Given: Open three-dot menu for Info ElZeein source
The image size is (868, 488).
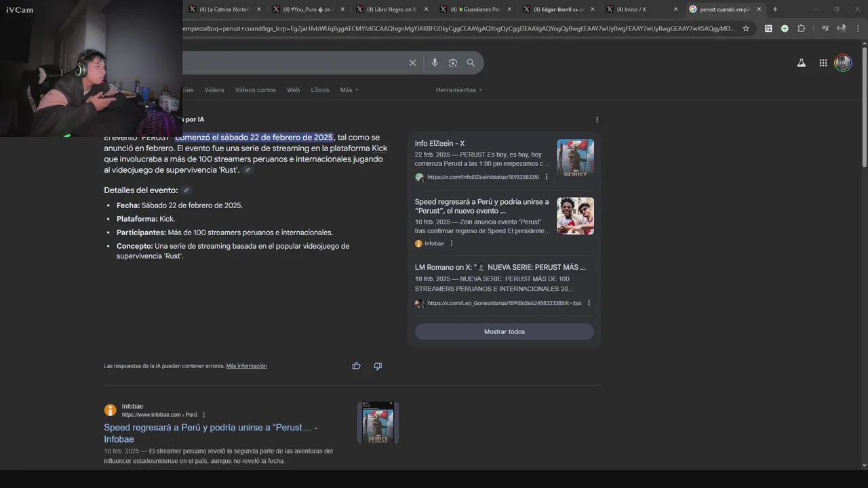Looking at the screenshot, I should pyautogui.click(x=547, y=177).
